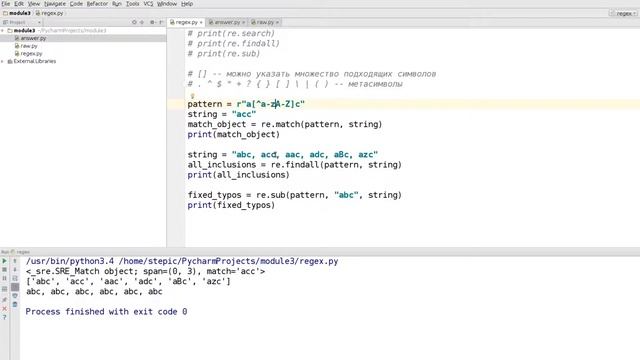Click the re.sub fixed_typos line
Image resolution: width=640 pixels, height=360 pixels.
click(295, 195)
